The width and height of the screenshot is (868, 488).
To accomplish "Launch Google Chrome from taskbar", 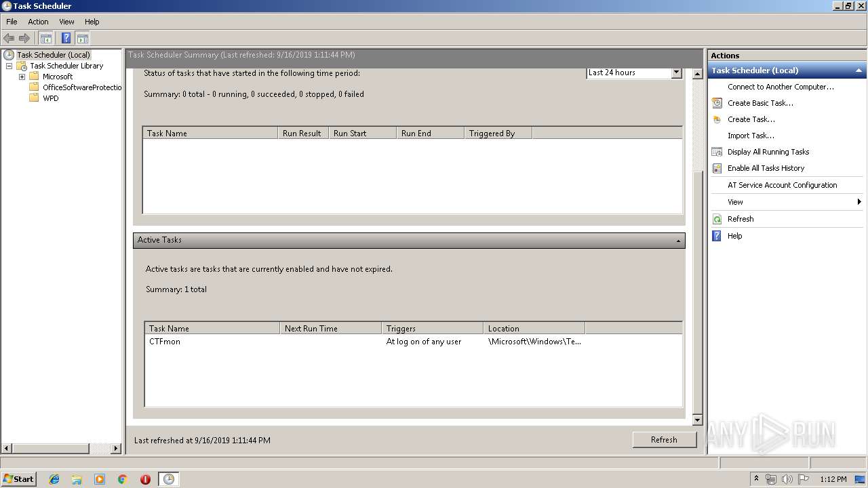I will pyautogui.click(x=123, y=479).
